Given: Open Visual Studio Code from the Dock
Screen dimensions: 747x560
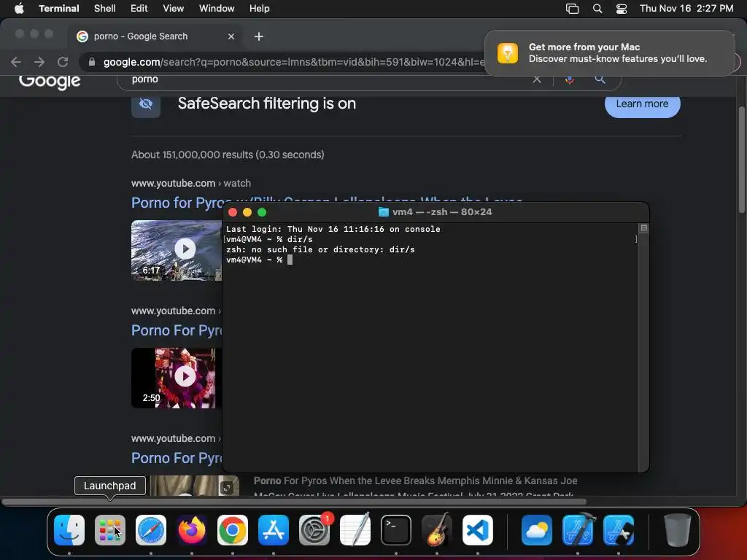Looking at the screenshot, I should pos(478,530).
